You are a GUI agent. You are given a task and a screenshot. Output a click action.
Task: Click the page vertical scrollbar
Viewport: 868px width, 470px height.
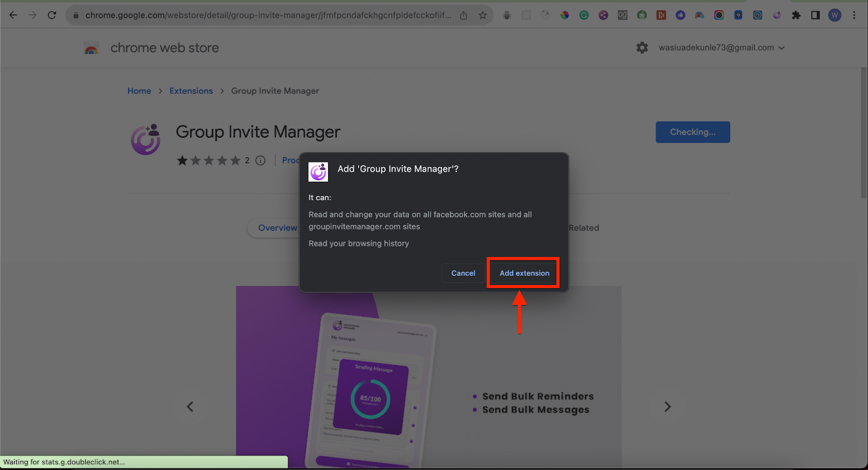[864, 132]
